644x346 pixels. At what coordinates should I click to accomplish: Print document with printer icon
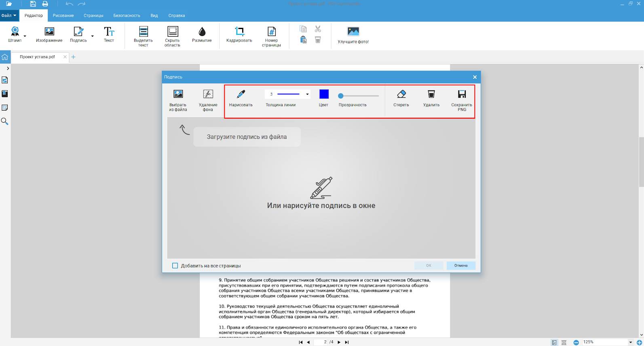pyautogui.click(x=45, y=4)
